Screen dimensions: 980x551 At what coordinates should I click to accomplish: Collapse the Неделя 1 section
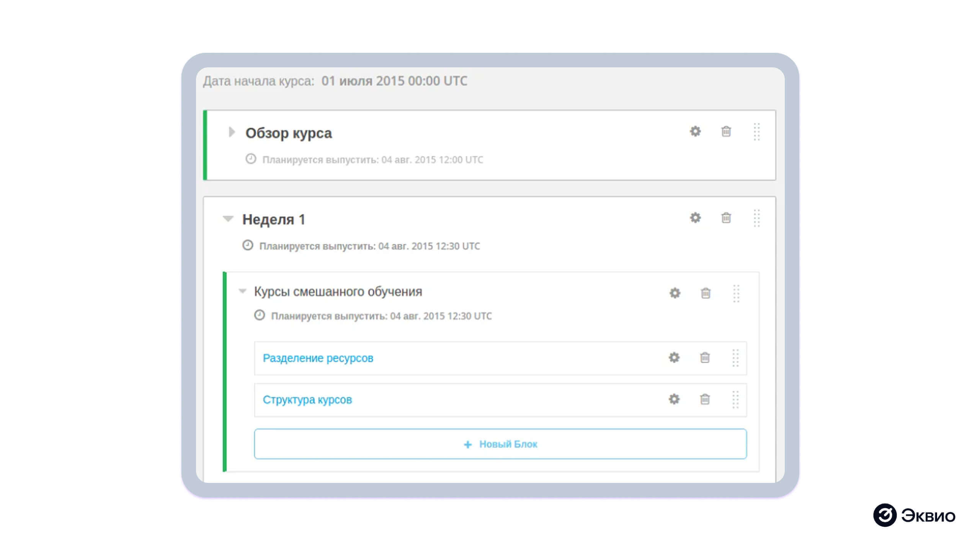[x=228, y=219]
